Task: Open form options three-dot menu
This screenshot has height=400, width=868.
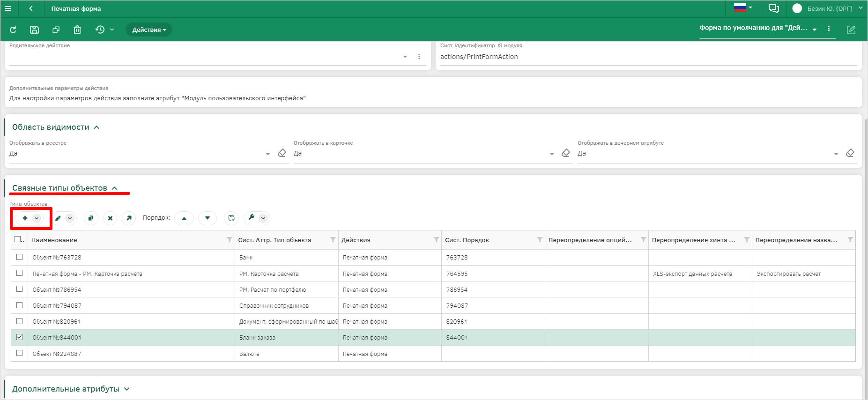Action: [829, 29]
